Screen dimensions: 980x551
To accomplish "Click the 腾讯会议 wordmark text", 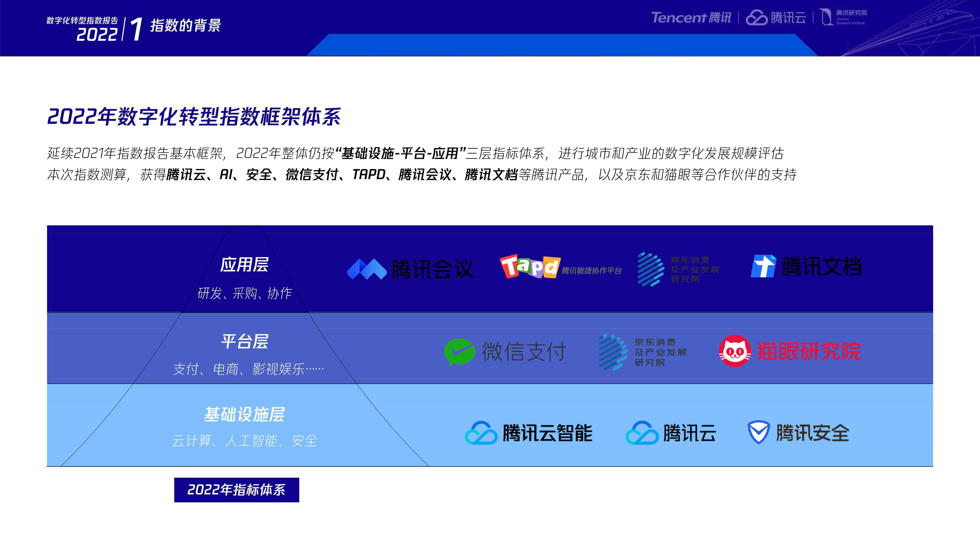I will pos(433,269).
